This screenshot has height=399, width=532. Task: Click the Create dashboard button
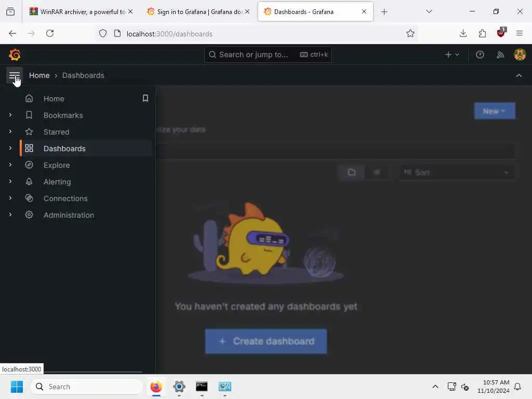click(266, 341)
